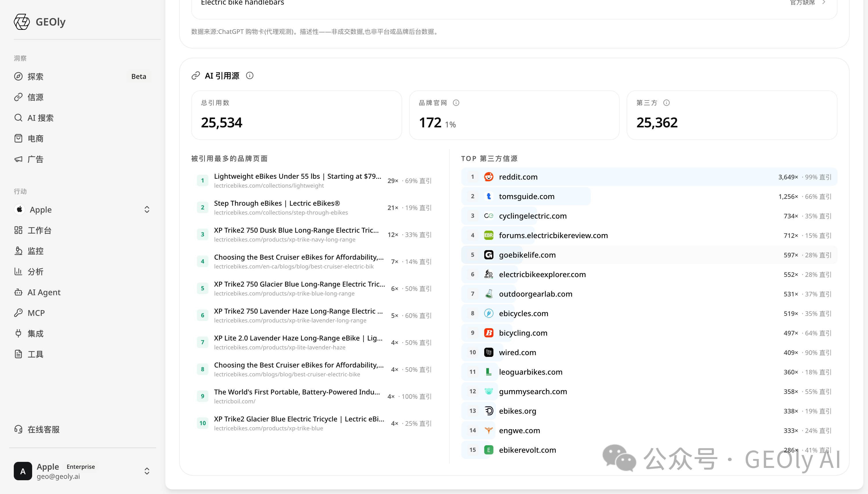Image resolution: width=868 pixels, height=494 pixels.
Task: Click the bicycling.com icon
Action: tap(489, 333)
